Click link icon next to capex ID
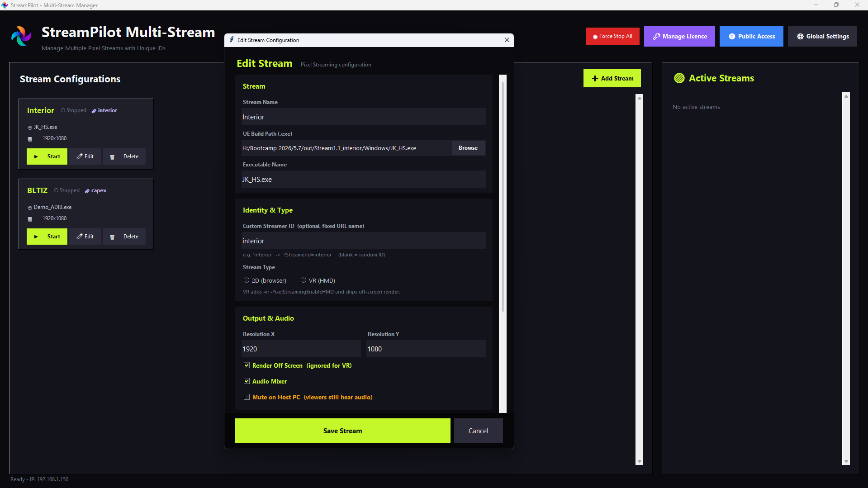This screenshot has height=488, width=868. (x=87, y=191)
